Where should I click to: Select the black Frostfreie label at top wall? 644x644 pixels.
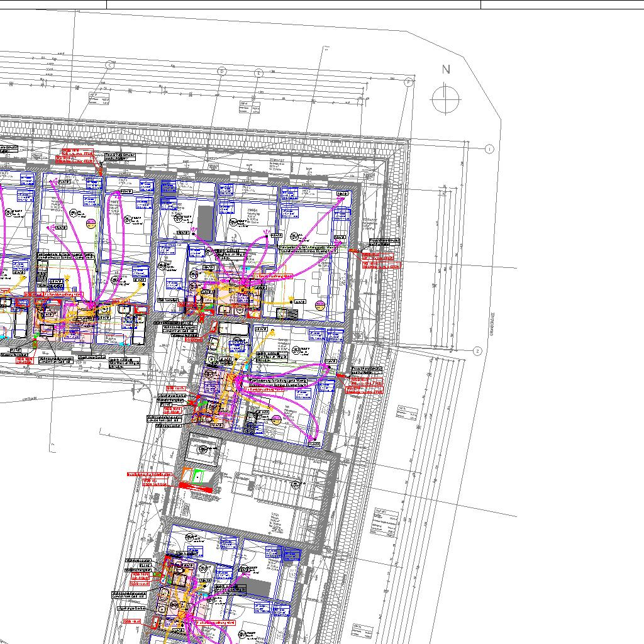click(119, 157)
